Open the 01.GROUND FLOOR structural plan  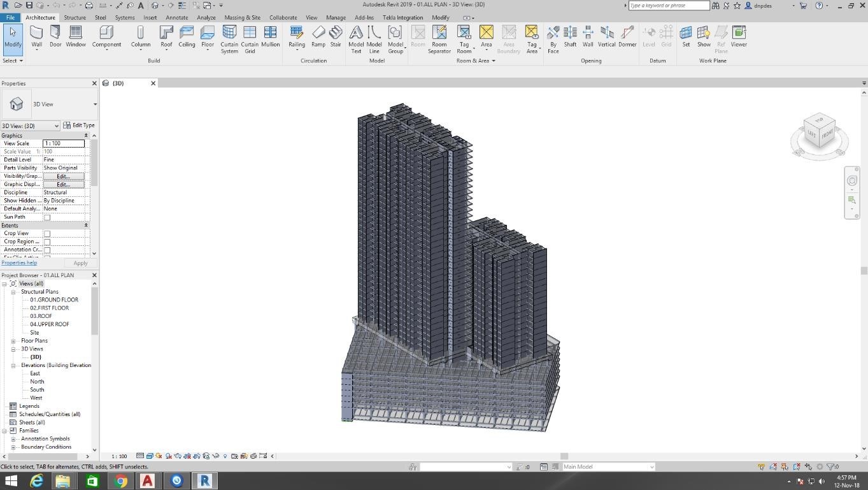pyautogui.click(x=54, y=299)
